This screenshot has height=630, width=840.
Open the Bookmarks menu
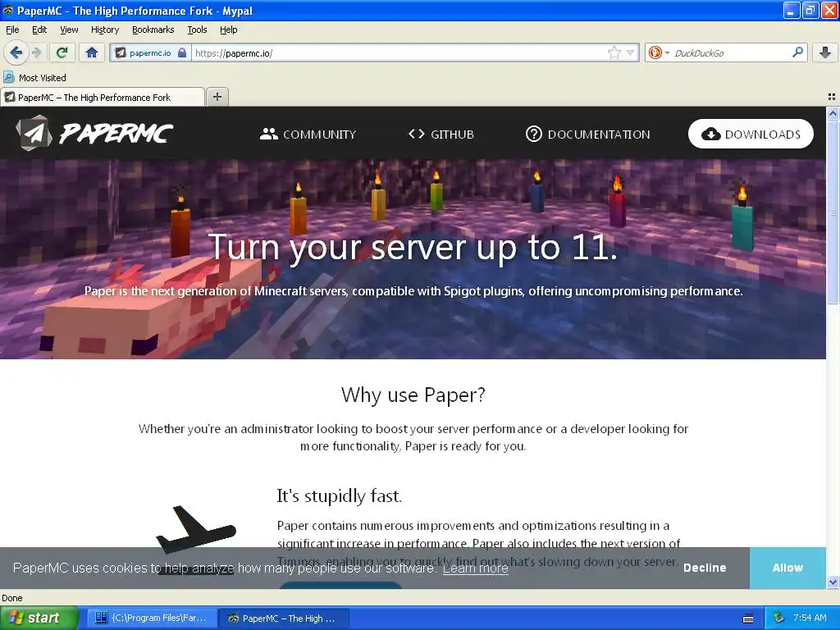(x=153, y=30)
